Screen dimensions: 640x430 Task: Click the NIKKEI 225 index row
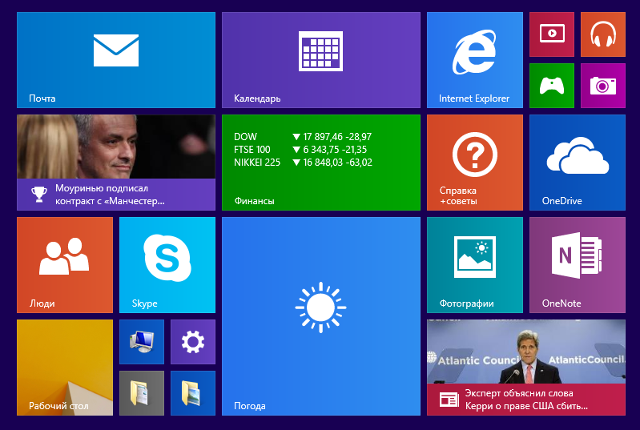click(303, 162)
